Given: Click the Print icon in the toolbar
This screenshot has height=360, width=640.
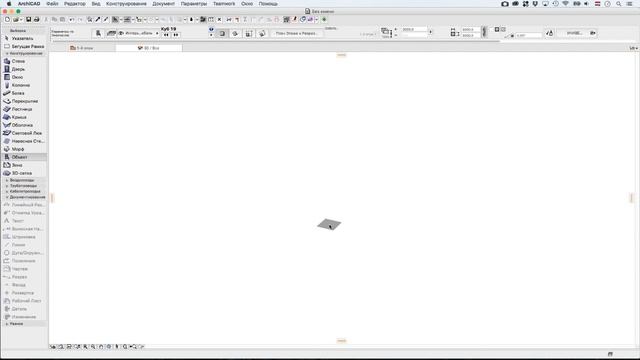Looking at the screenshot, I should (36, 20).
